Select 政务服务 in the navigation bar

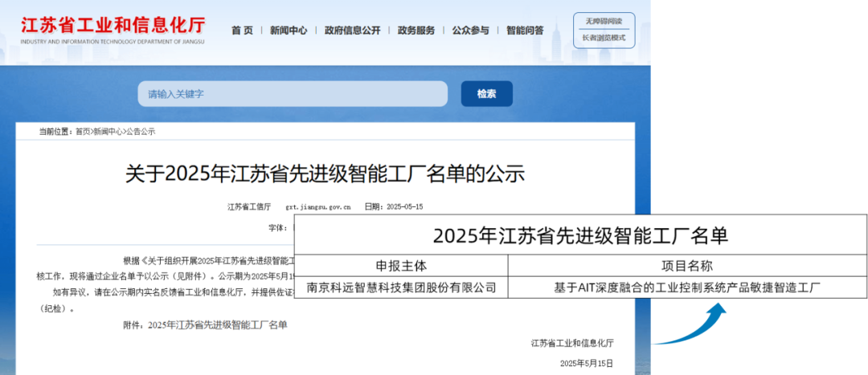[x=416, y=31]
